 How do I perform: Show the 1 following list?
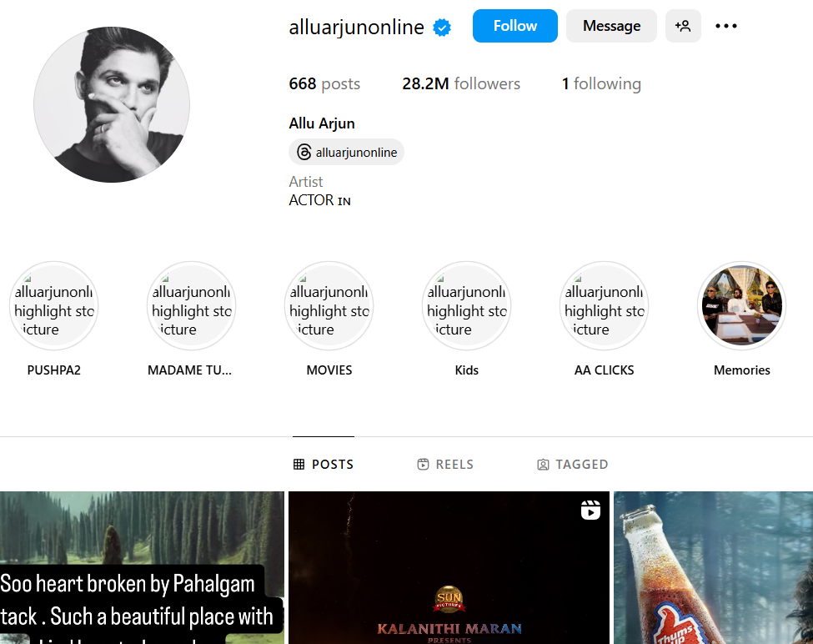point(601,83)
